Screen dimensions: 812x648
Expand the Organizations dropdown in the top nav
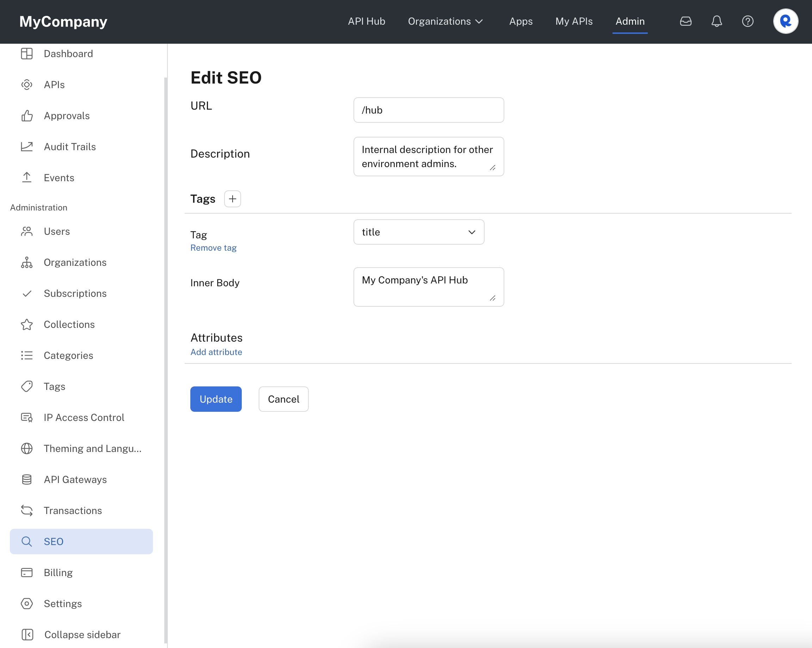click(445, 21)
